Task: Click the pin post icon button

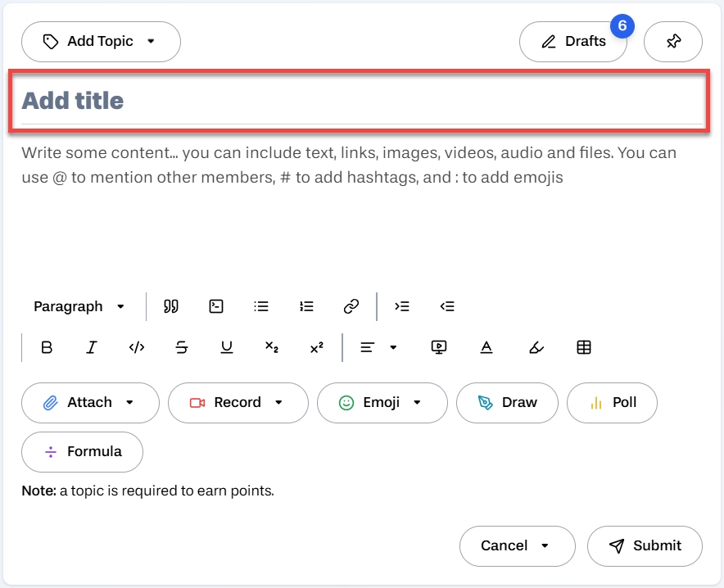Action: tap(672, 42)
